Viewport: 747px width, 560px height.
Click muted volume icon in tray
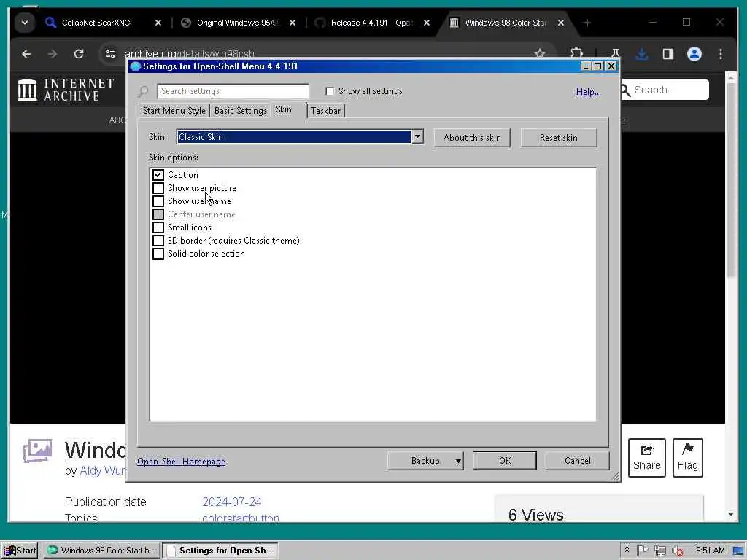677,551
